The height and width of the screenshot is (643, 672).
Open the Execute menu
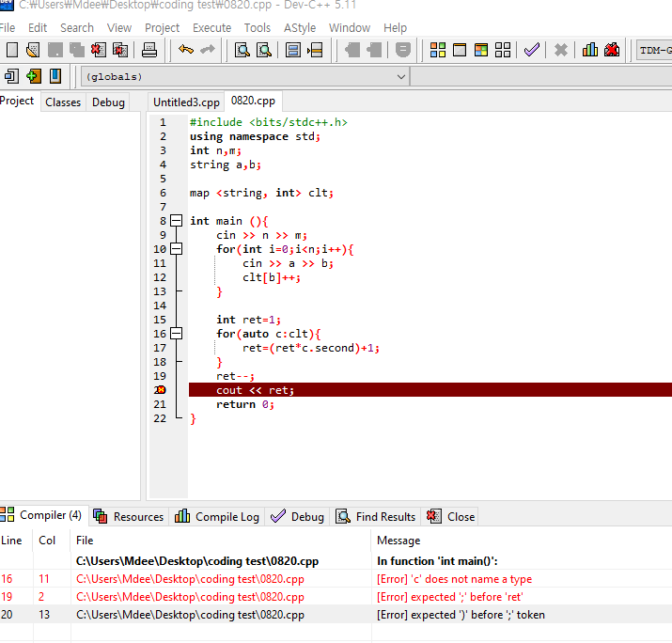pos(211,27)
